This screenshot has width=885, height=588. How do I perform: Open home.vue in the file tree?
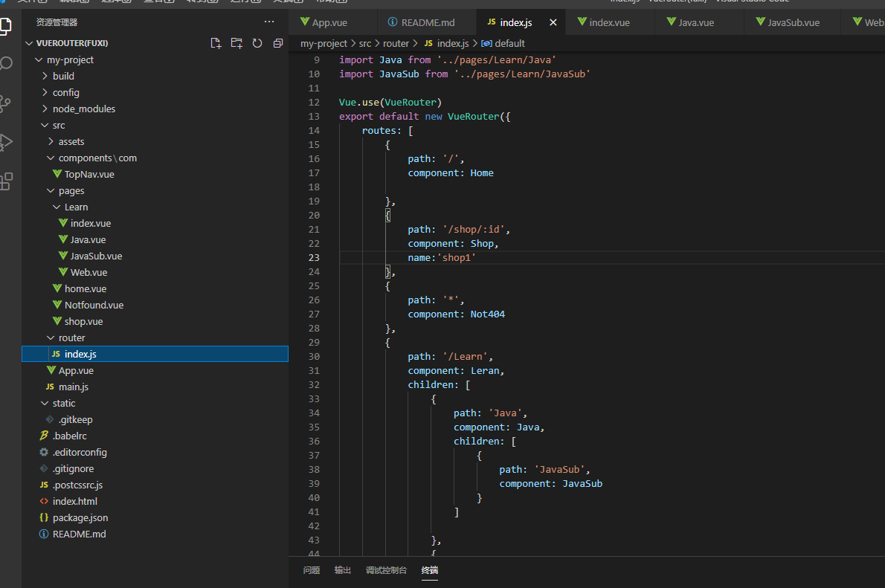(86, 289)
